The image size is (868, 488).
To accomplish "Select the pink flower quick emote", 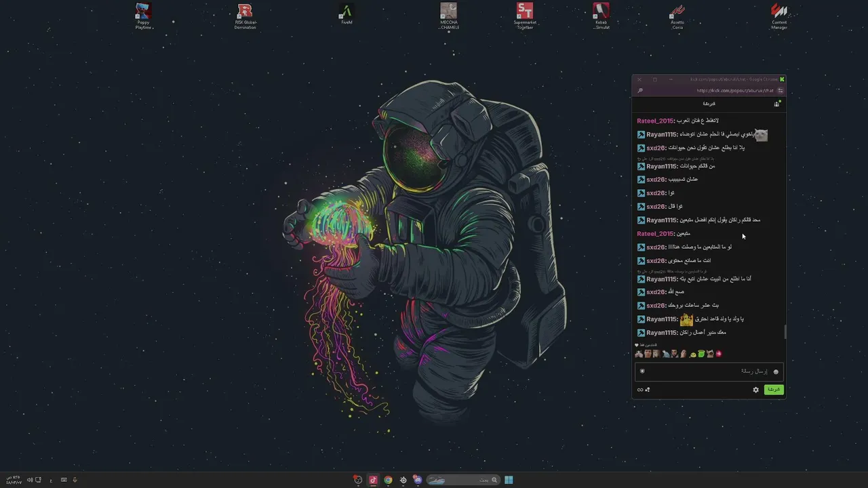I will click(x=719, y=354).
